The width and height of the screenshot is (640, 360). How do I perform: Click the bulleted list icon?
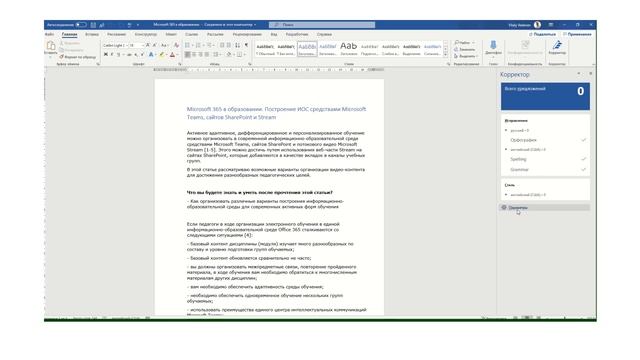pos(187,45)
